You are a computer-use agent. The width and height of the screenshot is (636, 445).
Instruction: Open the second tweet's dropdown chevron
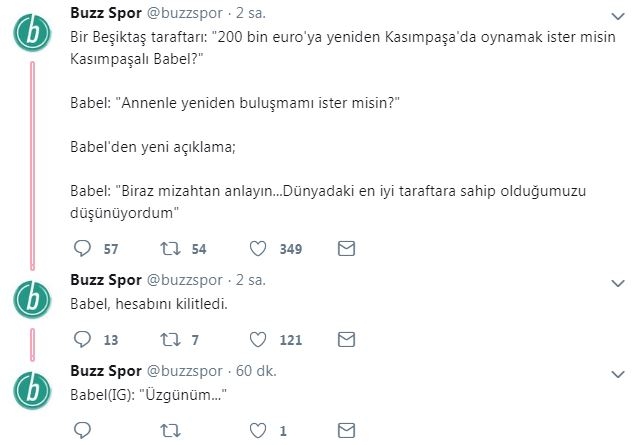(x=620, y=279)
